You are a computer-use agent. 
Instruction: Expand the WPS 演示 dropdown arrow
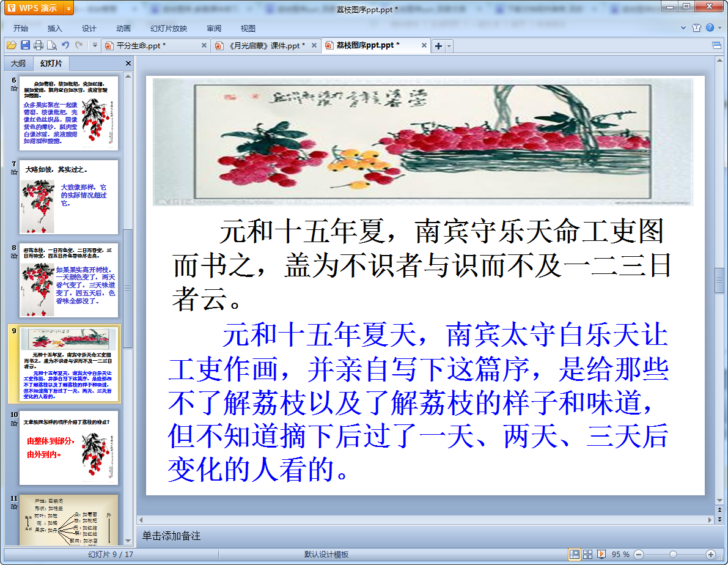point(68,8)
